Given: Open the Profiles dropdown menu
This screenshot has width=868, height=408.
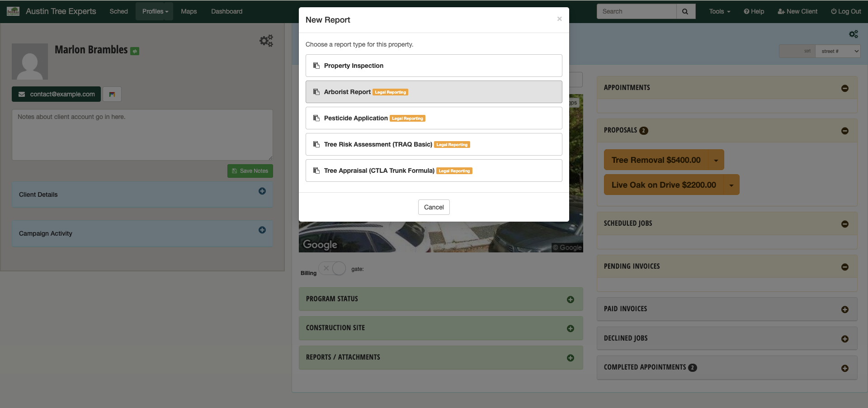Looking at the screenshot, I should 155,11.
